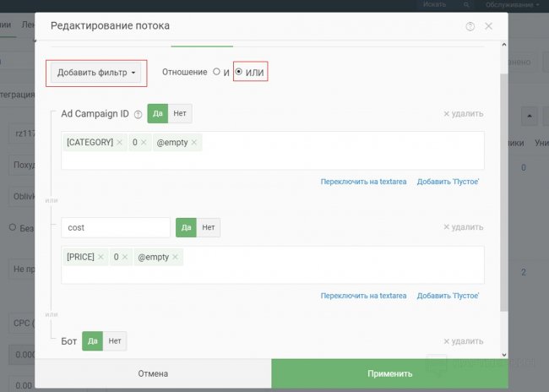Remove the [CATEGORY] tag
549x392 pixels.
point(120,143)
